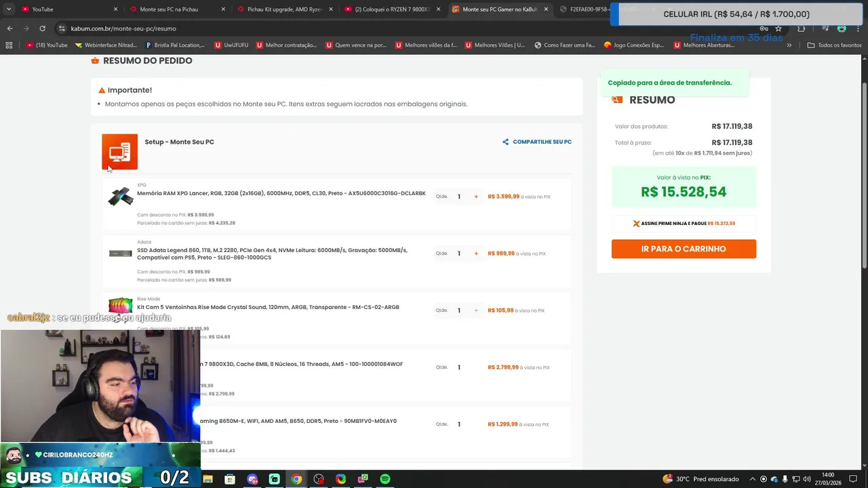
Task: Increase quantity of XPG Lancer RAM
Action: click(x=476, y=197)
